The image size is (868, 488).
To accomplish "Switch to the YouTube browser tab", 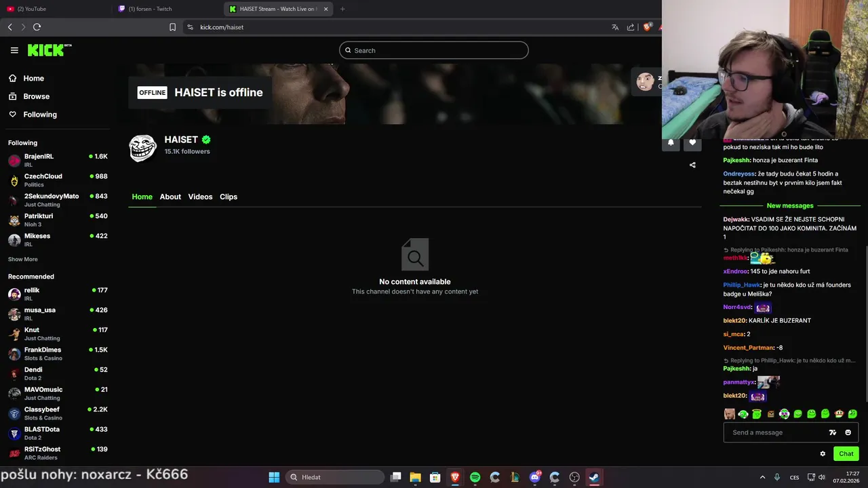I will [56, 9].
